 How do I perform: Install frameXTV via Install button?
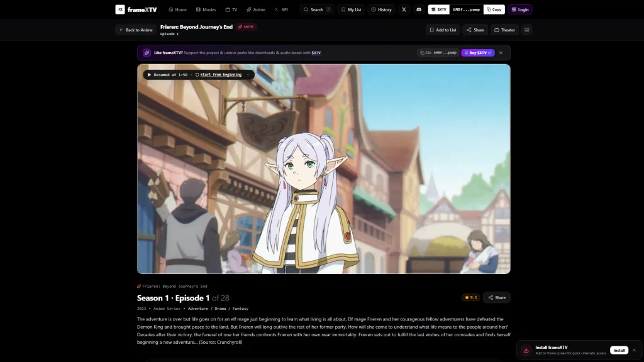click(x=619, y=350)
